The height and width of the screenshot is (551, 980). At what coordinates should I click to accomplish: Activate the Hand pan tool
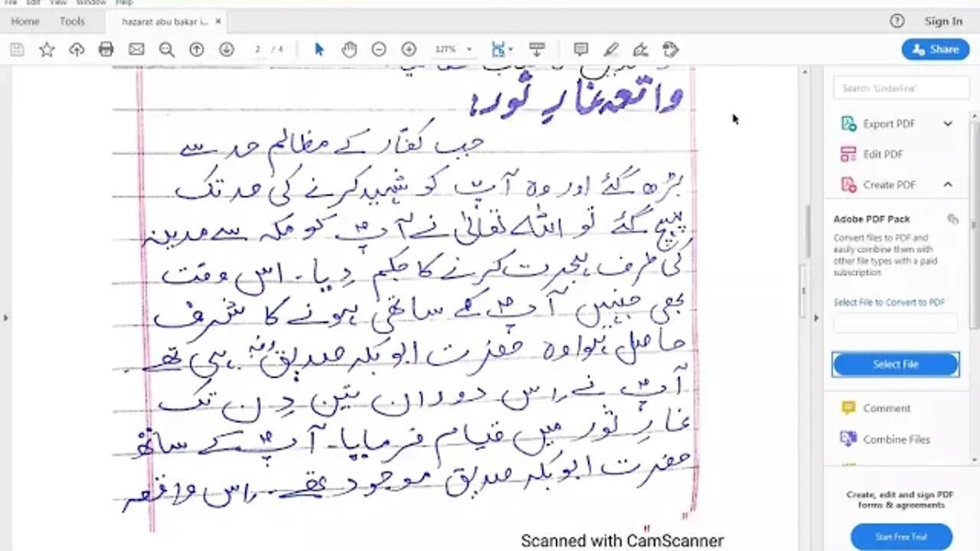point(349,50)
